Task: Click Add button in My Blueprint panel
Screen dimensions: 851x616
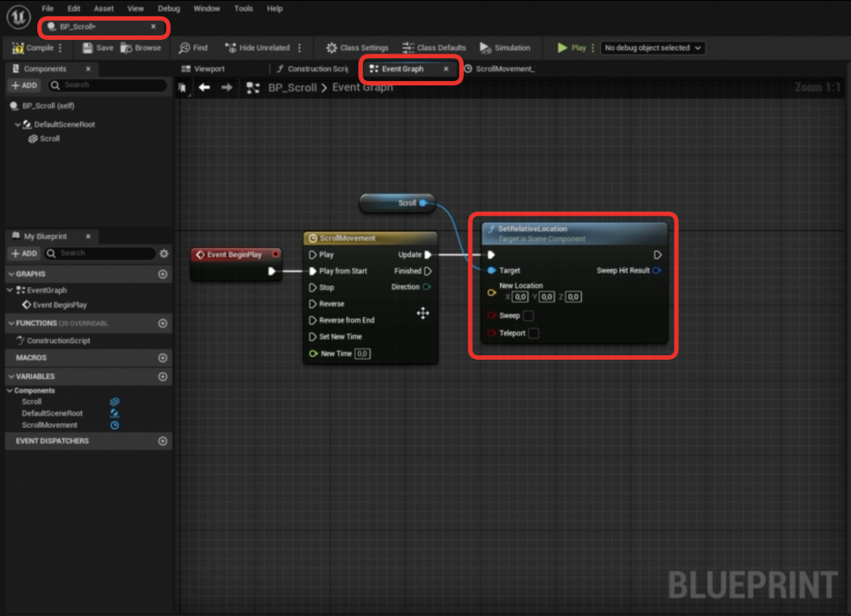Action: [25, 253]
